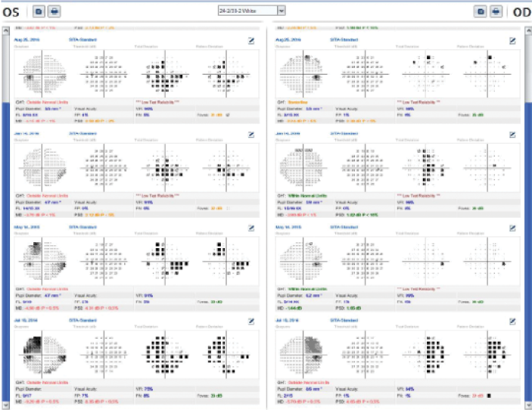
Task: Click the edit icon for OS May 14 exam
Action: [251, 228]
